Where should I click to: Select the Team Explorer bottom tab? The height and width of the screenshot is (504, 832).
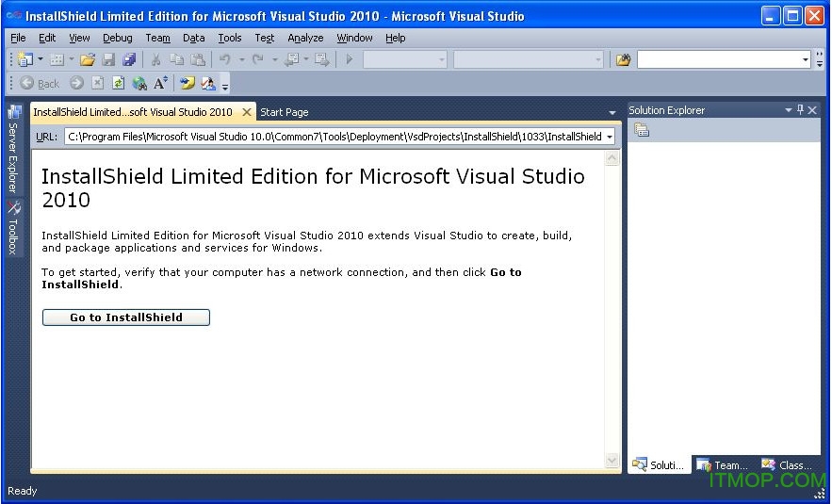[723, 465]
